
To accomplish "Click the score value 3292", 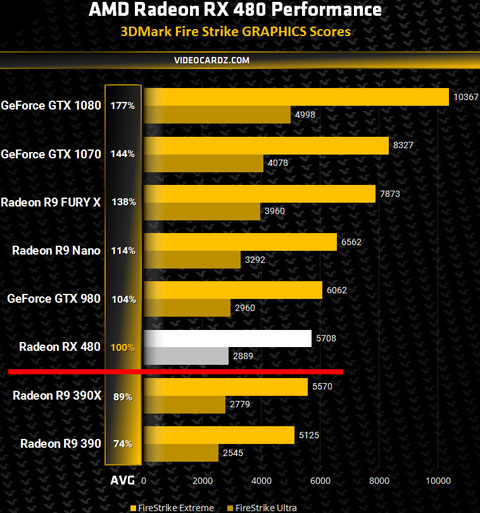I will click(255, 260).
